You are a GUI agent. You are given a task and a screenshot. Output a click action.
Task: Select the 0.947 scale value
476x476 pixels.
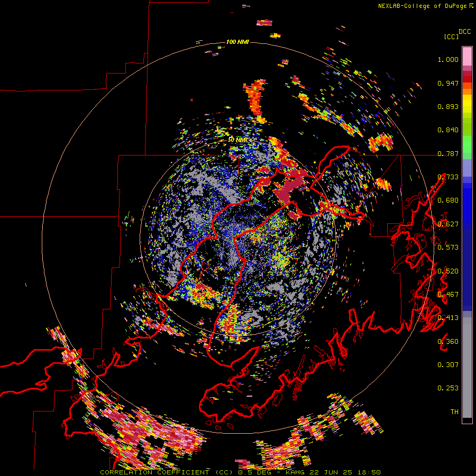point(448,83)
